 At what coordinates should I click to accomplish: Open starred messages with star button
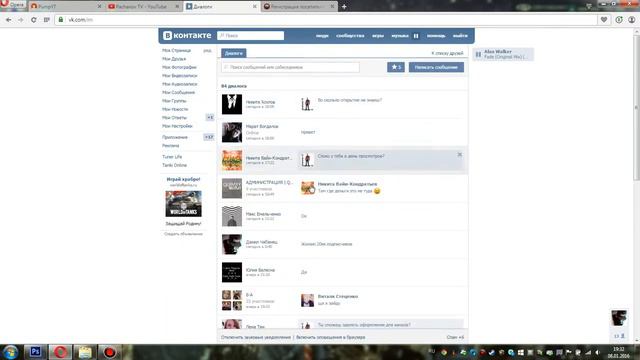coord(396,67)
